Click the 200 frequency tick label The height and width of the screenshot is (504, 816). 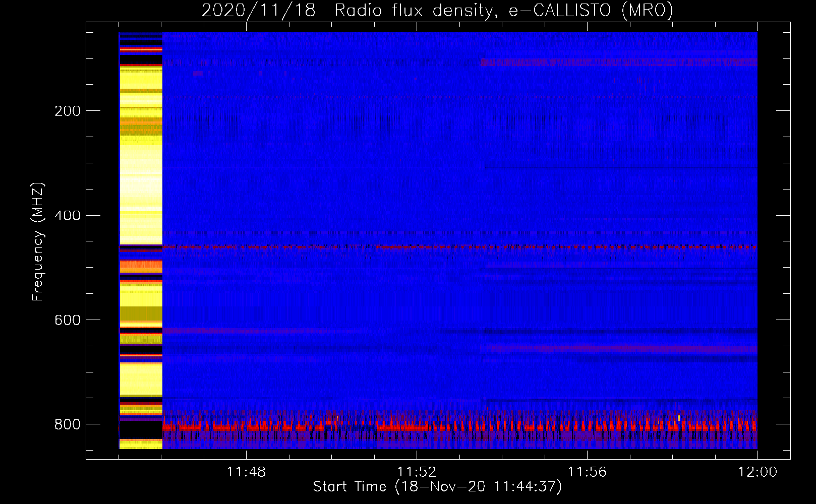click(x=68, y=111)
